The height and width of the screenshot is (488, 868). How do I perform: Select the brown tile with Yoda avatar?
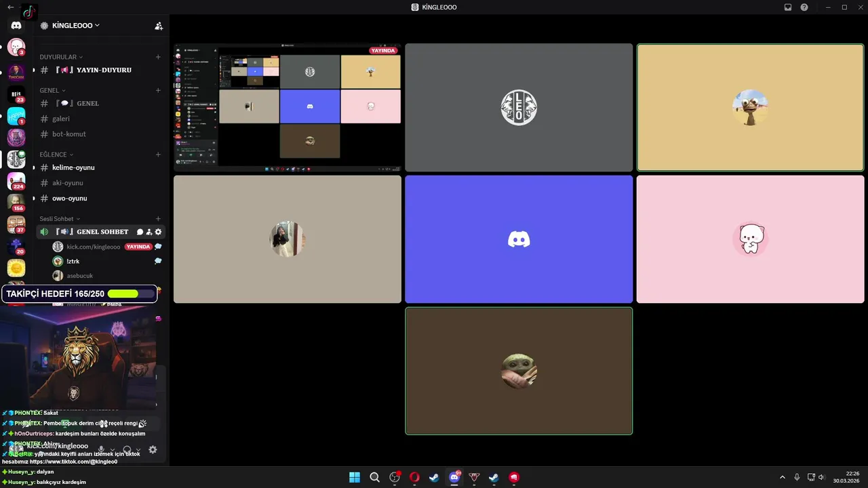[x=519, y=371]
